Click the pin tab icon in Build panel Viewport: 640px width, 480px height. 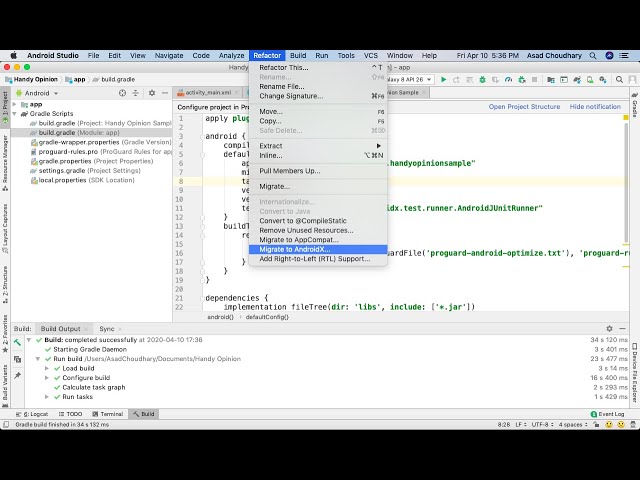[17, 376]
